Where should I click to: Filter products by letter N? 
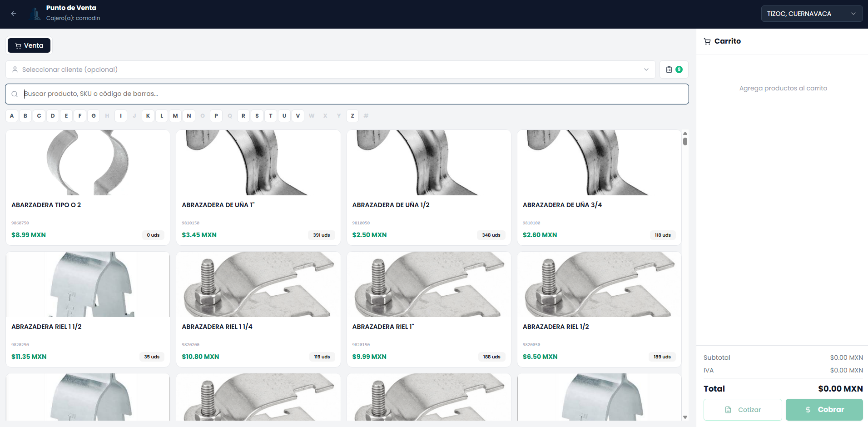[189, 116]
